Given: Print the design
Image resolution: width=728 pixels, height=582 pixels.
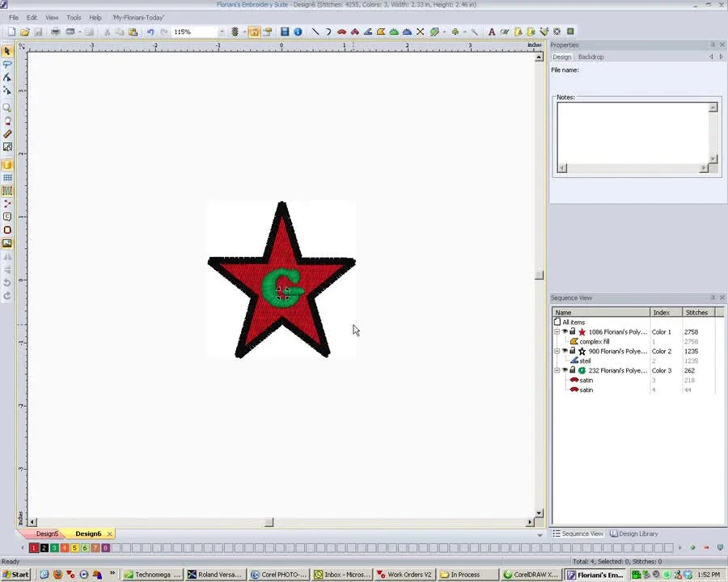Looking at the screenshot, I should point(55,32).
